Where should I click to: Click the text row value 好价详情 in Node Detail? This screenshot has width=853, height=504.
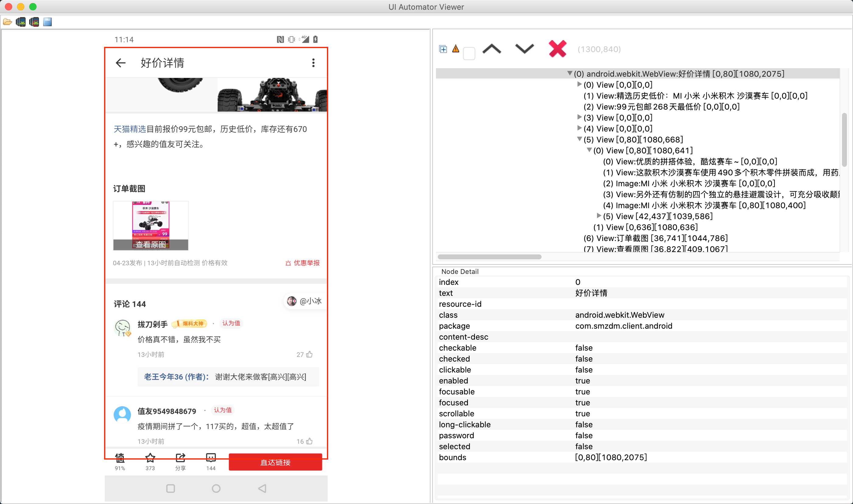(x=591, y=293)
